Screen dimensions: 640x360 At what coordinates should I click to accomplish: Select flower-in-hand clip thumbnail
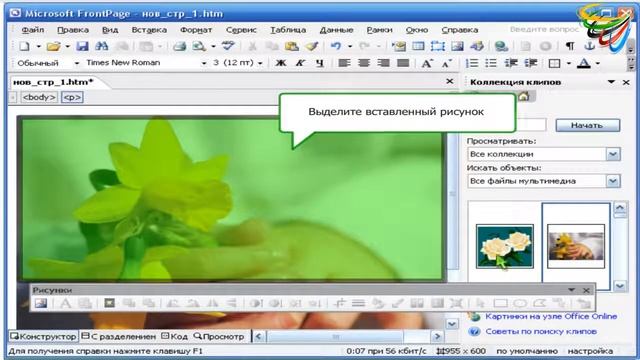tap(576, 246)
